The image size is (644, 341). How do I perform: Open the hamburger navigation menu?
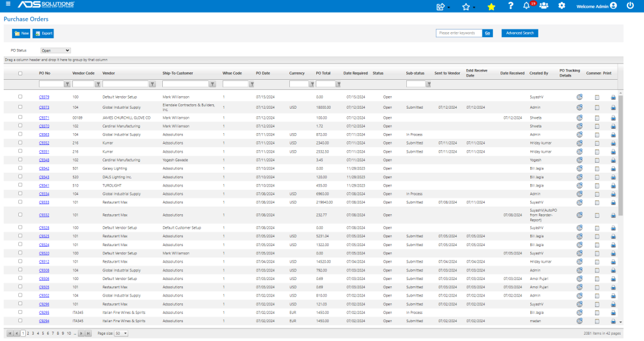pyautogui.click(x=8, y=4)
